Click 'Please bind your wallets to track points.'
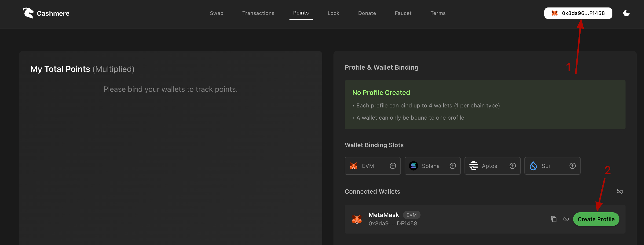 coord(170,89)
